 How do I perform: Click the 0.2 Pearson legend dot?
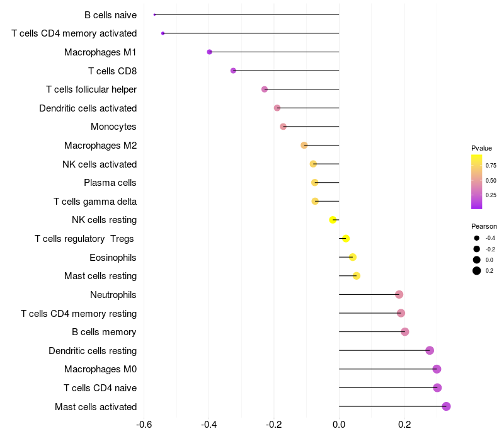point(477,271)
